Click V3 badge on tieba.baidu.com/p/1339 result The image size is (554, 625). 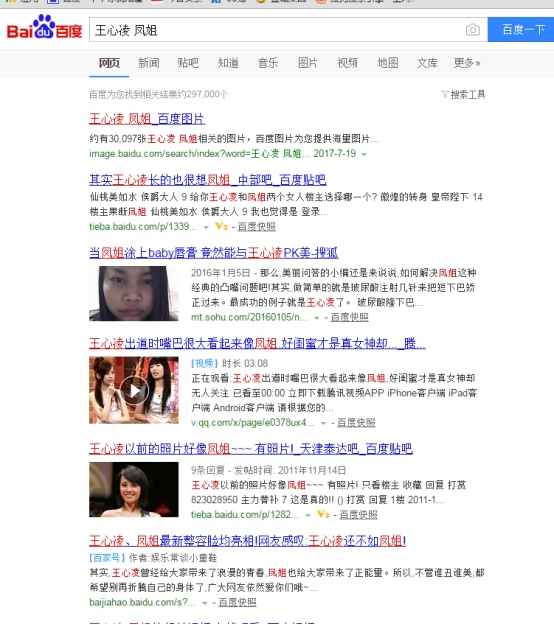click(221, 226)
